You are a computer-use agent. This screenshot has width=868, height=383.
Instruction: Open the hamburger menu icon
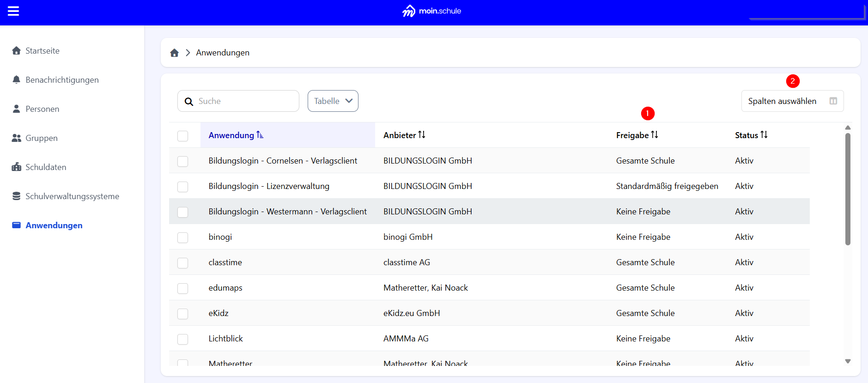13,11
